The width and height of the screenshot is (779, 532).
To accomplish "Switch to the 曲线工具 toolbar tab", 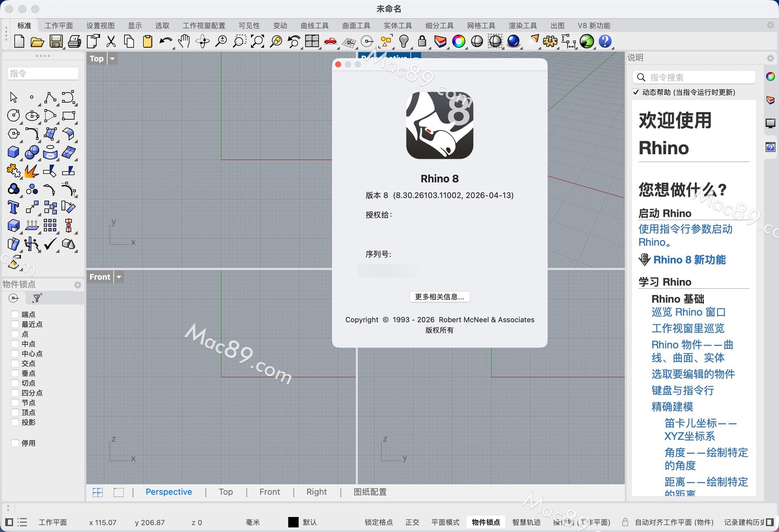I will (314, 26).
